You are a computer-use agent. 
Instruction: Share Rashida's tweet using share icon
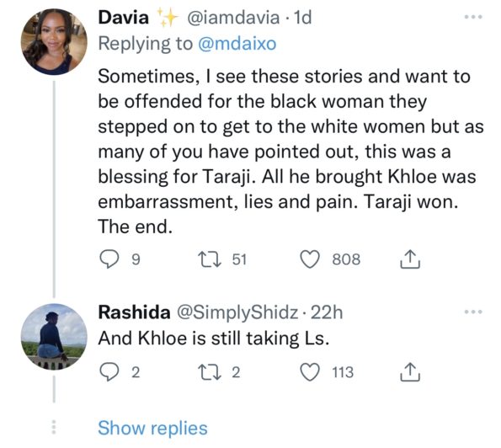pyautogui.click(x=410, y=372)
